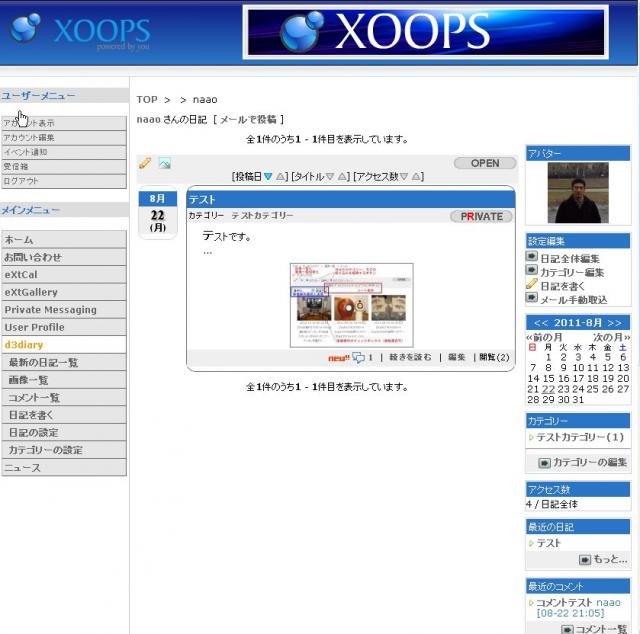Viewport: 640px width, 634px height.
Task: Select イベント通知 in user menu
Action: point(64,152)
